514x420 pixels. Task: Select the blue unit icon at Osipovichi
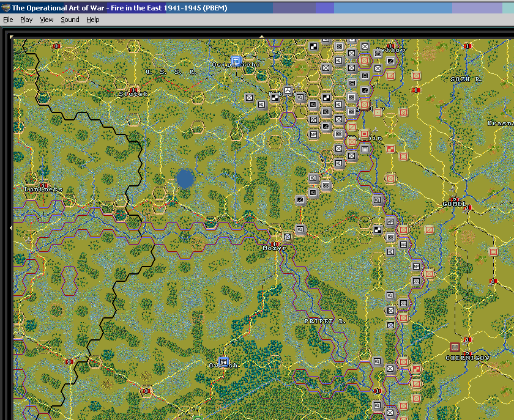point(236,61)
